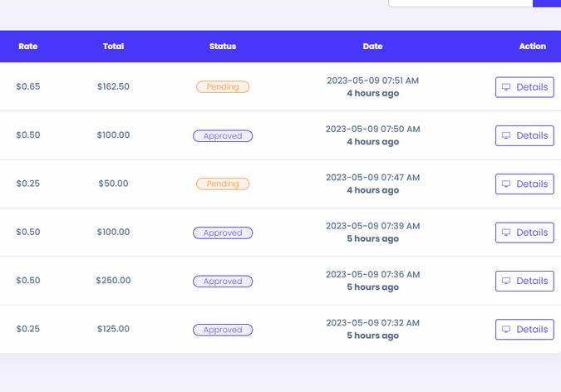Select the Approved badge on 07:50 AM row

point(223,136)
